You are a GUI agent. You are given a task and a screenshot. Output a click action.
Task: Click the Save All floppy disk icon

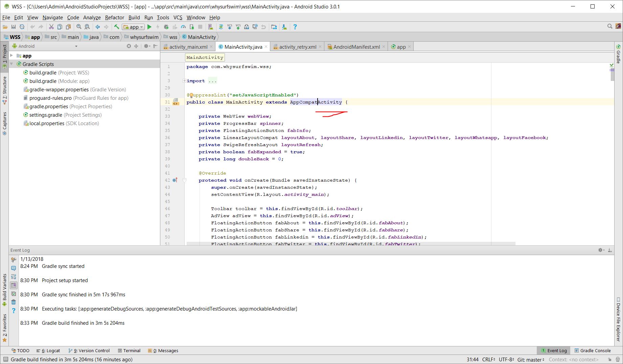(x=14, y=27)
